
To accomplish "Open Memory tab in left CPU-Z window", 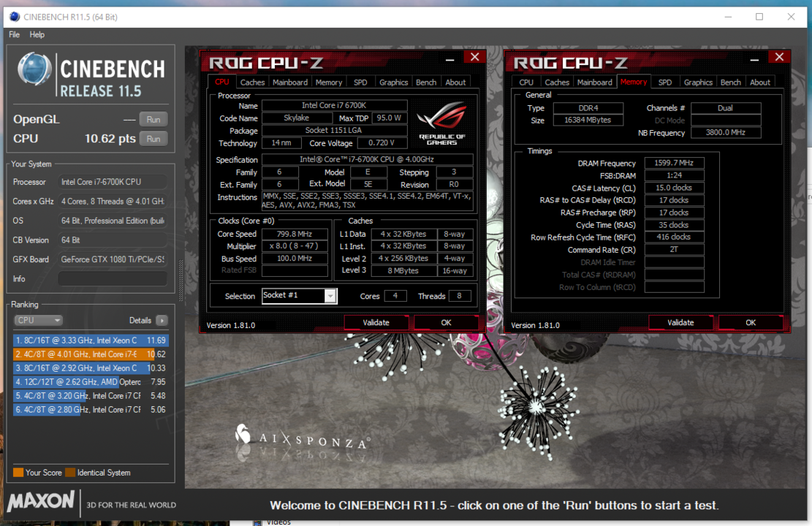I will click(329, 83).
